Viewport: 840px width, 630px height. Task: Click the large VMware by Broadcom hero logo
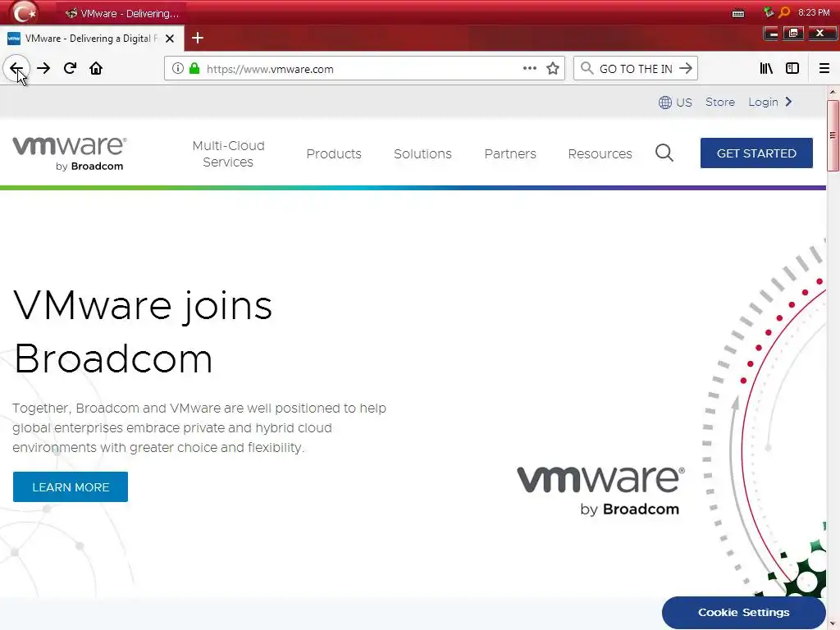click(600, 491)
